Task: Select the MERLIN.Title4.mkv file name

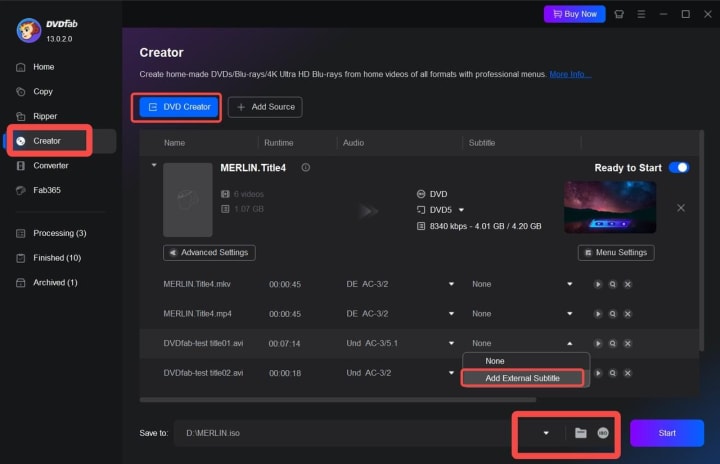Action: point(197,284)
